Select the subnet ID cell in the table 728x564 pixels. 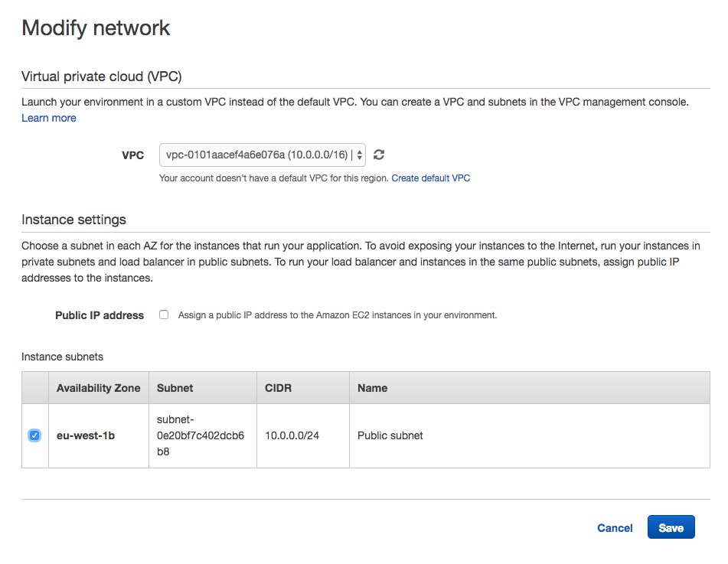(x=201, y=435)
